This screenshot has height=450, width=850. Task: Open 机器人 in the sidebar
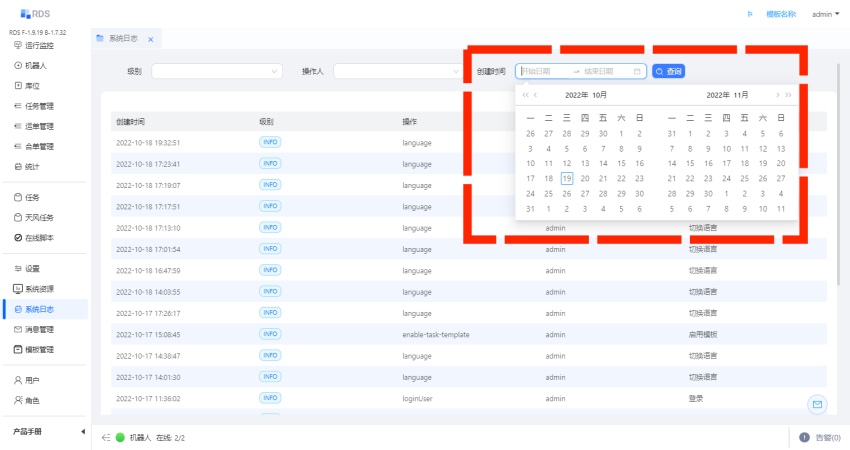tap(36, 65)
